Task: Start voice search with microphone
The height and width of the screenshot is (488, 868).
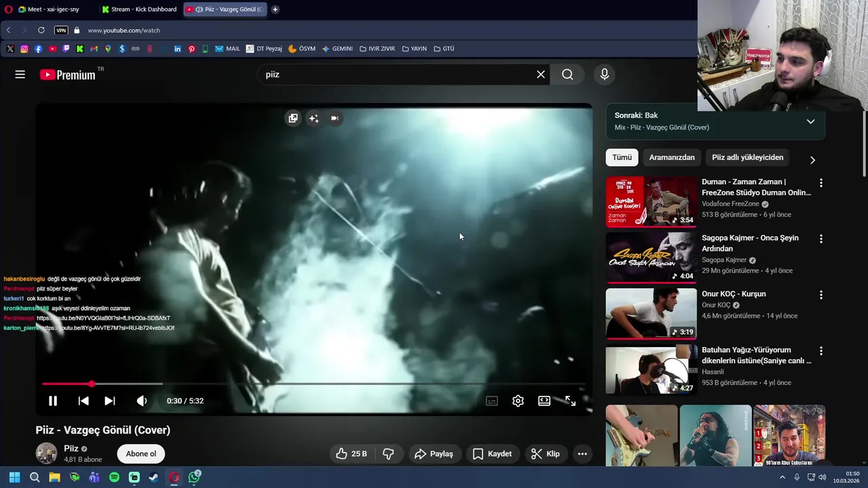Action: (x=604, y=75)
